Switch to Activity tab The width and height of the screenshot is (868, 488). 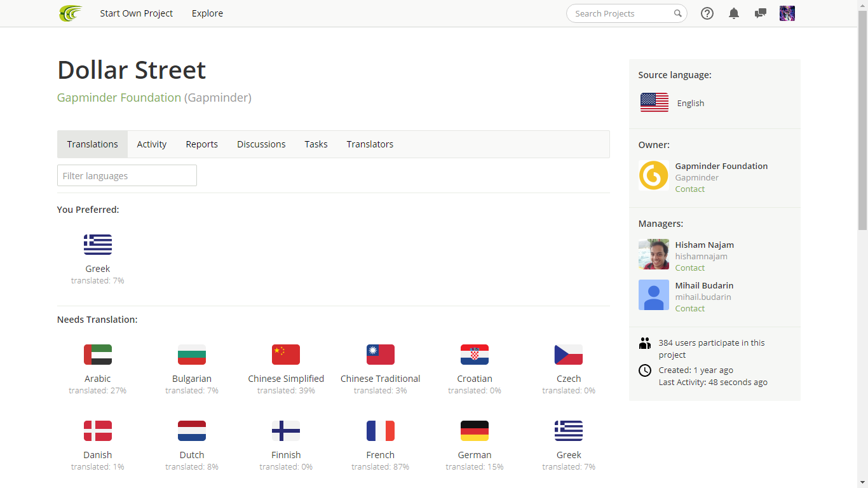coord(152,144)
